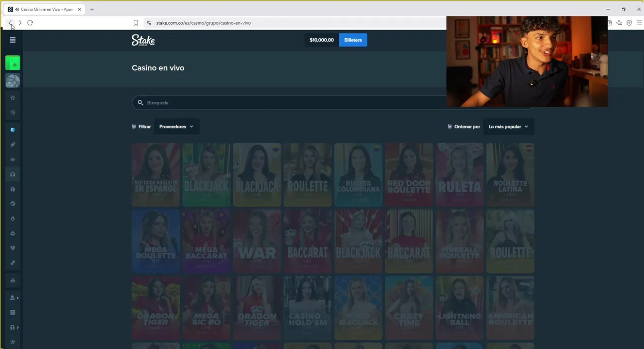Expand the Proveedores dropdown
Viewport: 644px width, 349px height.
[176, 127]
